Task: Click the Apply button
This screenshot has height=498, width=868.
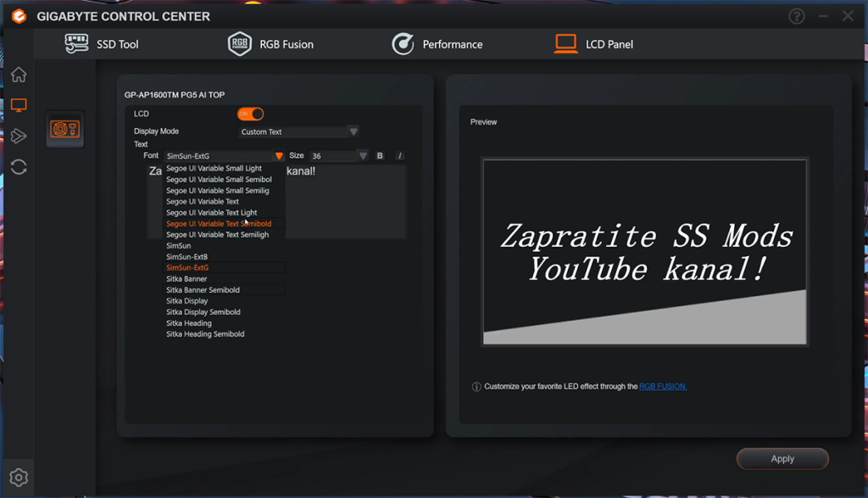Action: pyautogui.click(x=782, y=459)
